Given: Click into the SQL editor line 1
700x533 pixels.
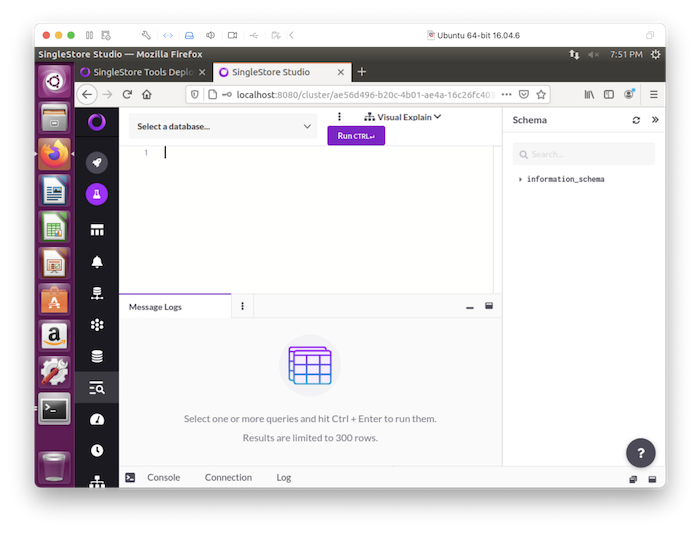Looking at the screenshot, I should coord(328,153).
